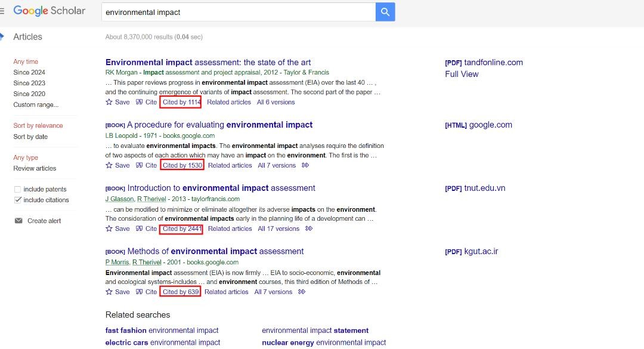Image resolution: width=644 pixels, height=349 pixels.
Task: Open the hamburger menu beside Google Scholar logo
Action: click(x=2, y=11)
